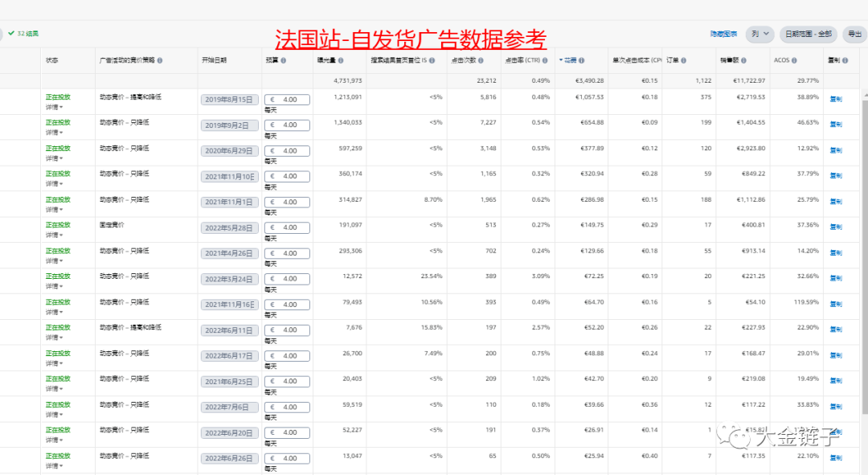868x475 pixels.
Task: Click info icon beside 曝光量 header
Action: pos(341,60)
